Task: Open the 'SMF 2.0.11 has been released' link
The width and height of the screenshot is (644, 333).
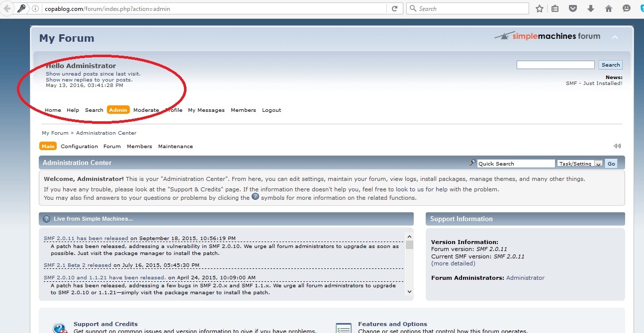Action: [x=86, y=239]
